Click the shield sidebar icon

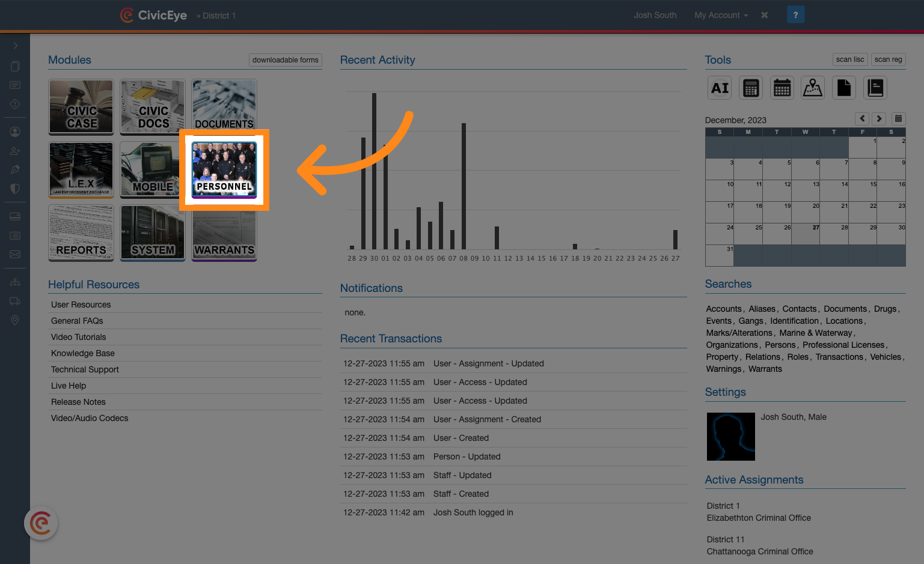pyautogui.click(x=15, y=189)
